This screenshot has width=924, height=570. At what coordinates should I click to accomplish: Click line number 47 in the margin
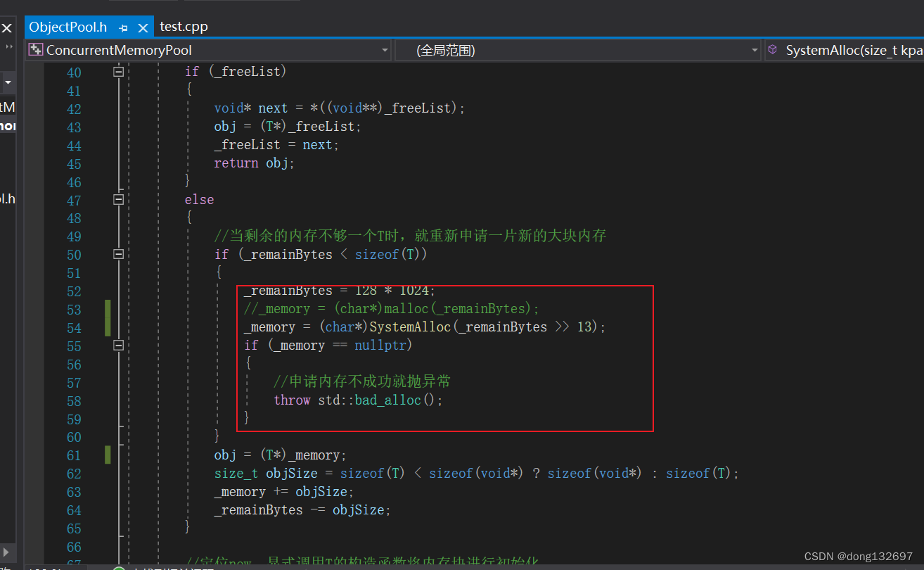74,201
